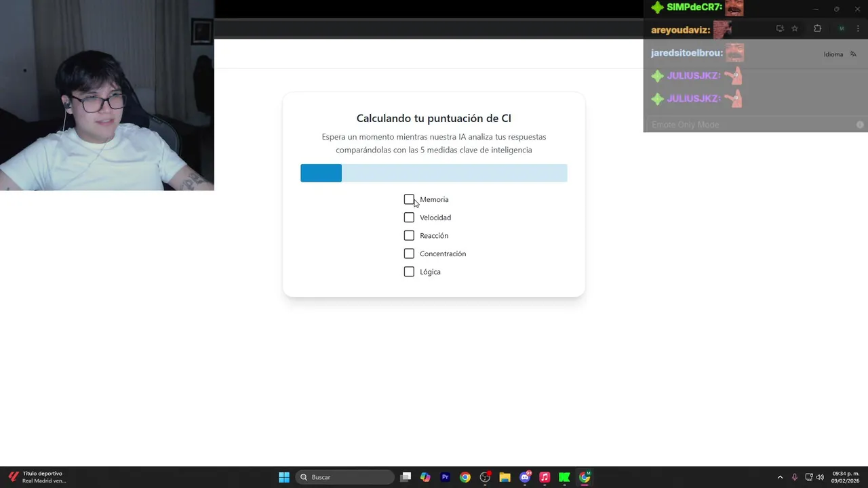This screenshot has width=868, height=488.
Task: Open the Apple Music taskbar icon
Action: (x=545, y=477)
